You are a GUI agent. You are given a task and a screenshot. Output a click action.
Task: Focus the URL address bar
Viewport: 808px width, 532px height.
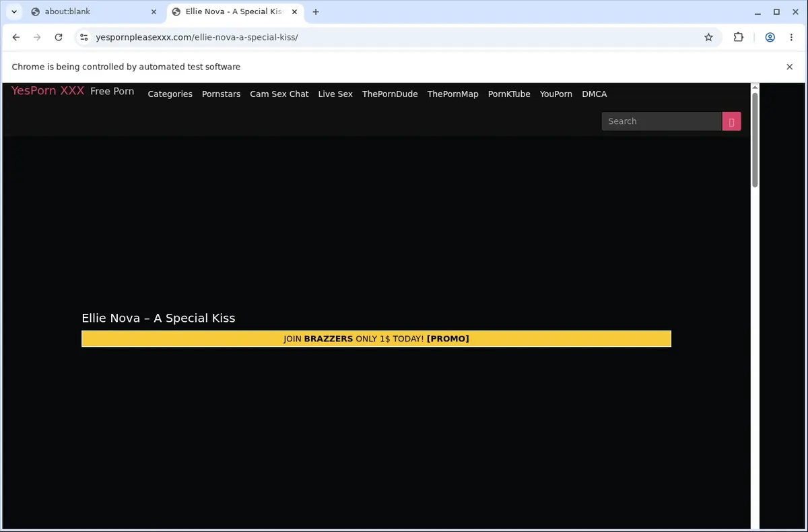point(397,37)
